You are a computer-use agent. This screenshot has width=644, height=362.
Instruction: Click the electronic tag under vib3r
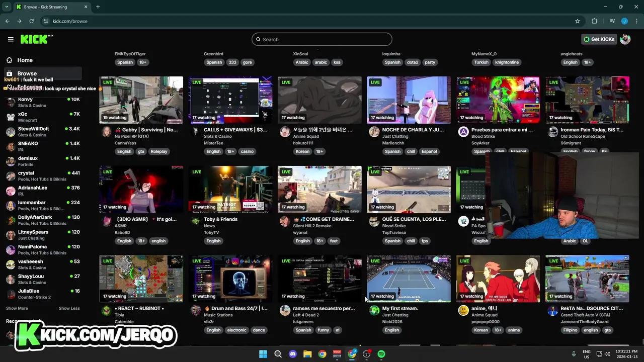point(236,330)
